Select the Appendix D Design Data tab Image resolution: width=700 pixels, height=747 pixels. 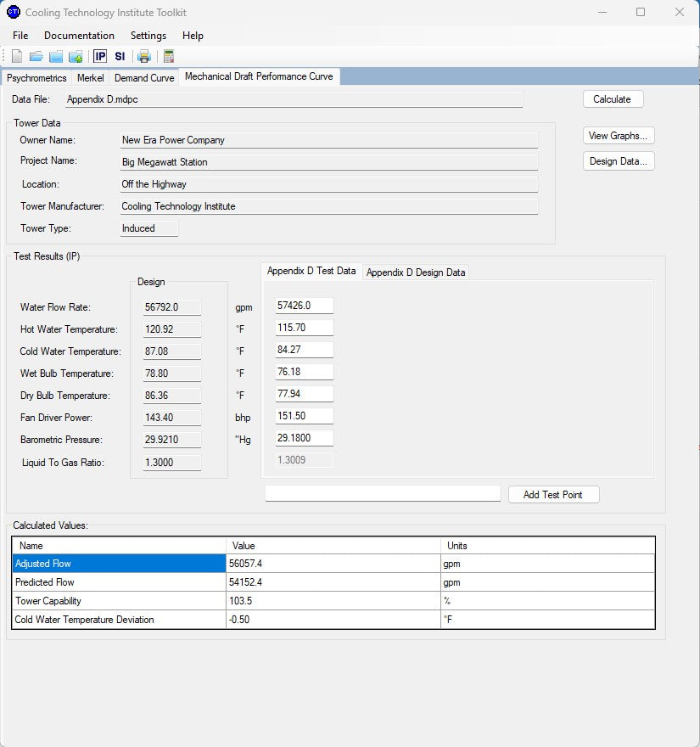[x=416, y=272]
